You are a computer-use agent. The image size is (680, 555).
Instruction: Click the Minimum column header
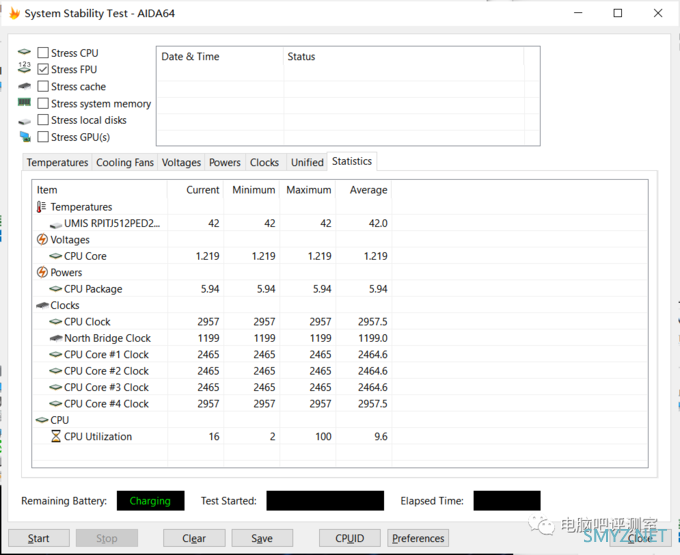[x=252, y=190]
